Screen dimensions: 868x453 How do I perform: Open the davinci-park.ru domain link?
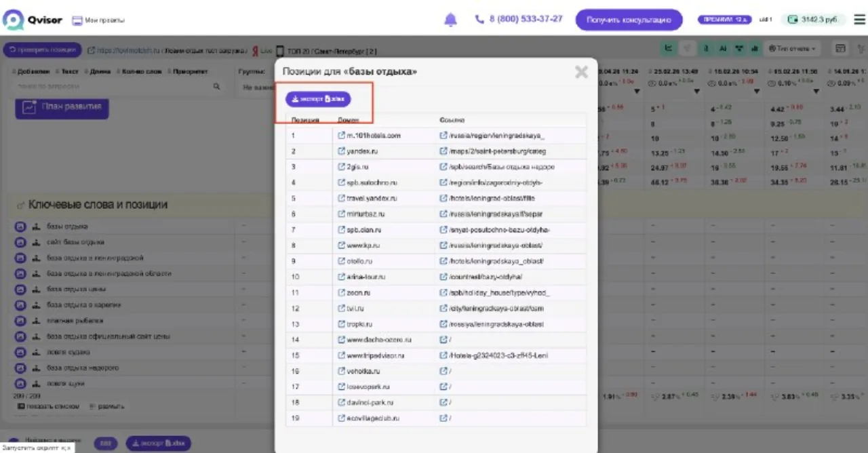coord(370,403)
